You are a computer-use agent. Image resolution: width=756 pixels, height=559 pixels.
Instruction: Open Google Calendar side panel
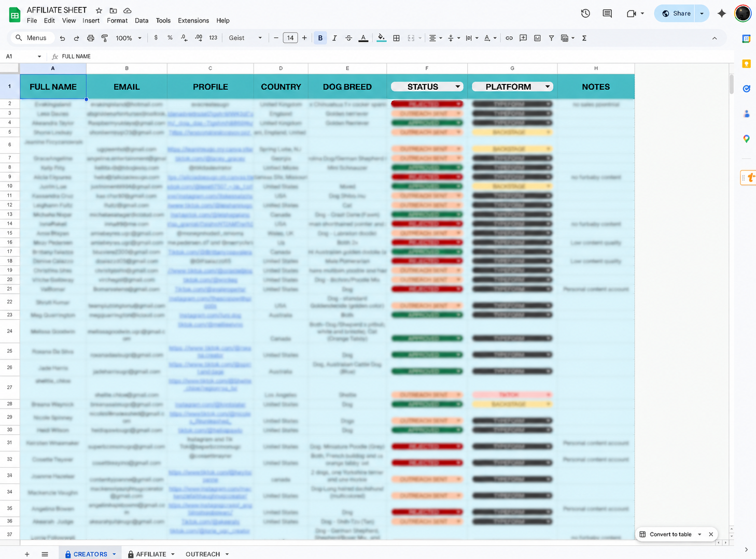point(747,39)
